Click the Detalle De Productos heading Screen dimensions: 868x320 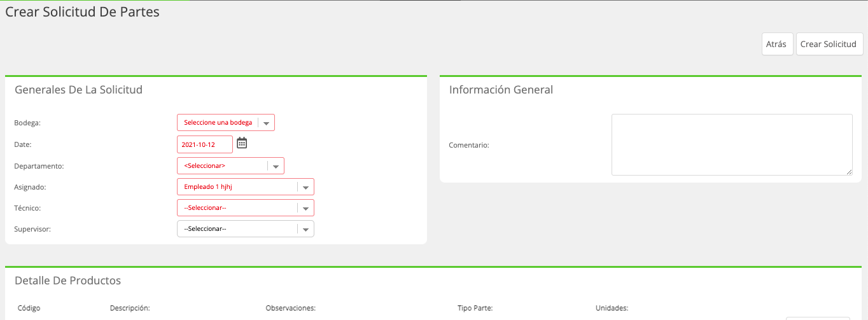pyautogui.click(x=67, y=281)
